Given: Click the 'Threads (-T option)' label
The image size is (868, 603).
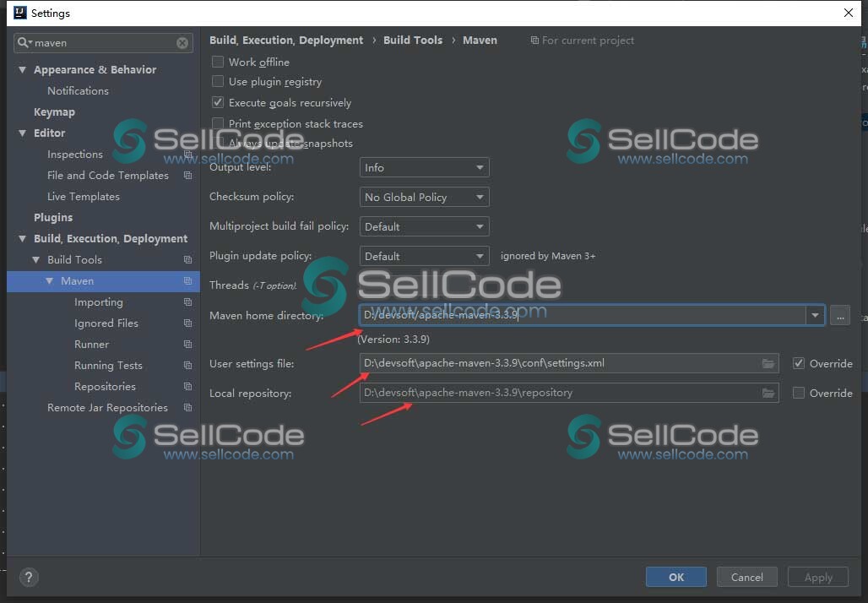Looking at the screenshot, I should click(x=253, y=285).
